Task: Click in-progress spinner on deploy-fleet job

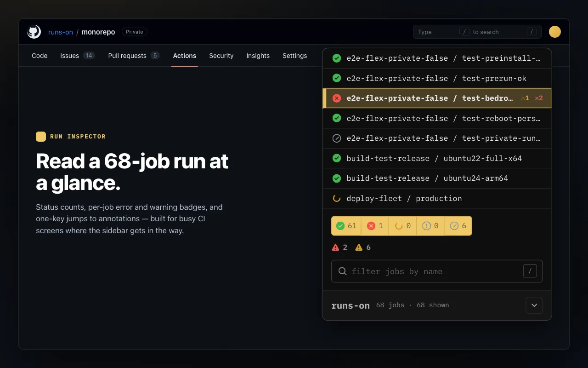Action: [337, 198]
